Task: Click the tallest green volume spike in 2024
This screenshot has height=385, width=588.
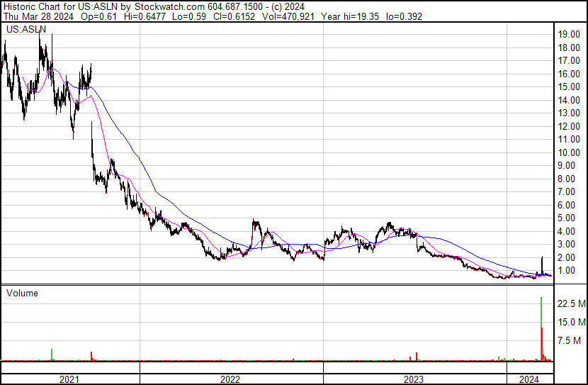Action: coord(541,328)
